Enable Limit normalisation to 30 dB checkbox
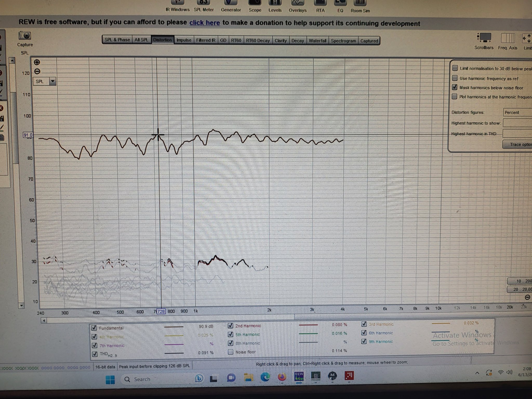This screenshot has width=532, height=399. 455,68
